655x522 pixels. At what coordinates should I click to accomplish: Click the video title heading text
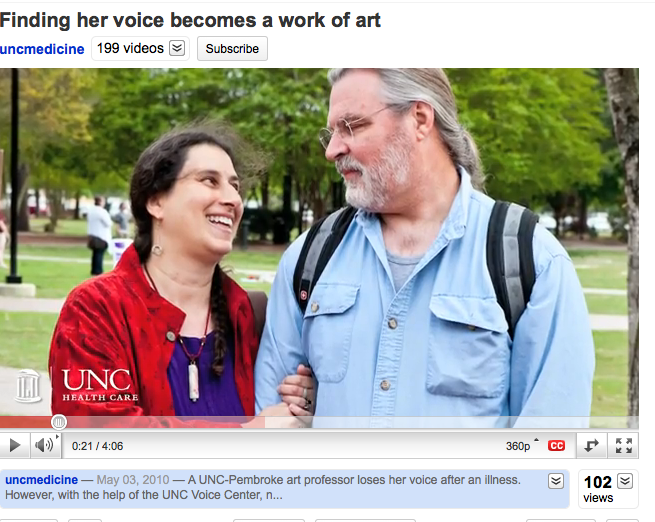click(190, 20)
